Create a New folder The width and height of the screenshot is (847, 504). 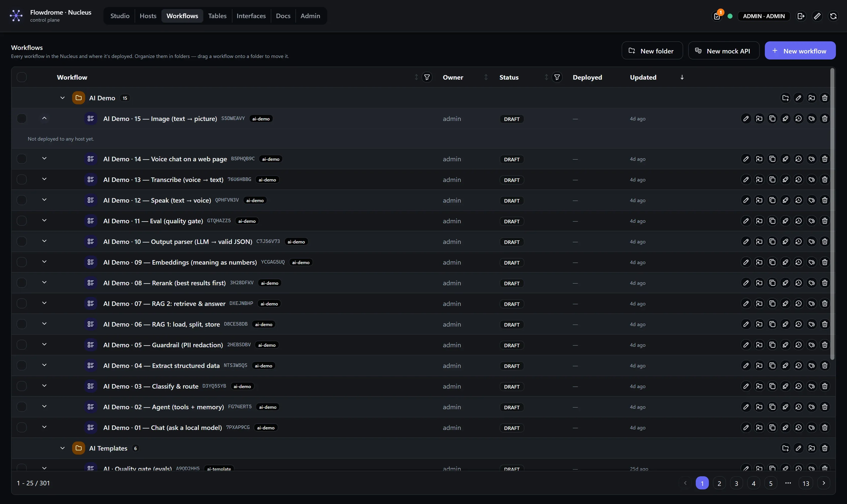click(x=652, y=51)
